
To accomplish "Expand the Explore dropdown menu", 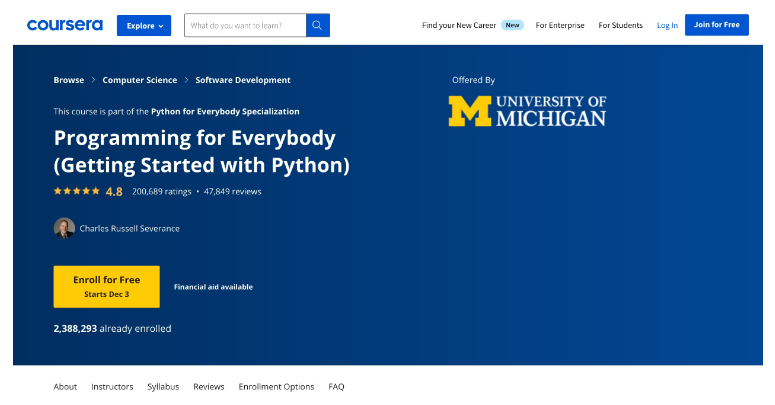I will [x=144, y=26].
